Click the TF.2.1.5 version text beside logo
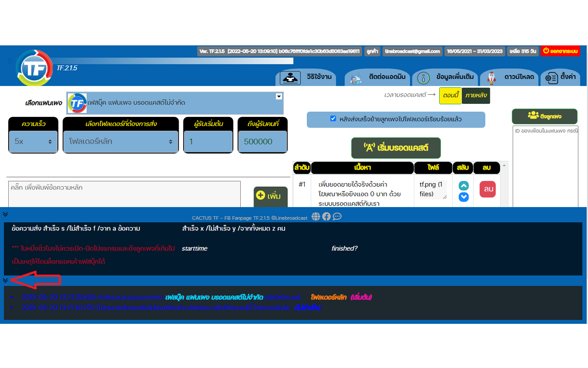588x368 pixels. coord(67,68)
